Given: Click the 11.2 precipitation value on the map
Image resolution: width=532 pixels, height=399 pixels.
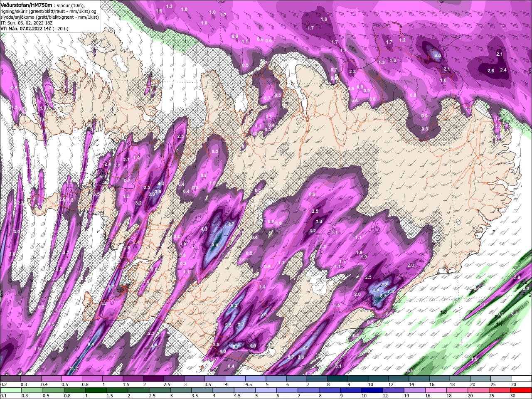Looking at the screenshot, I should (74, 368).
